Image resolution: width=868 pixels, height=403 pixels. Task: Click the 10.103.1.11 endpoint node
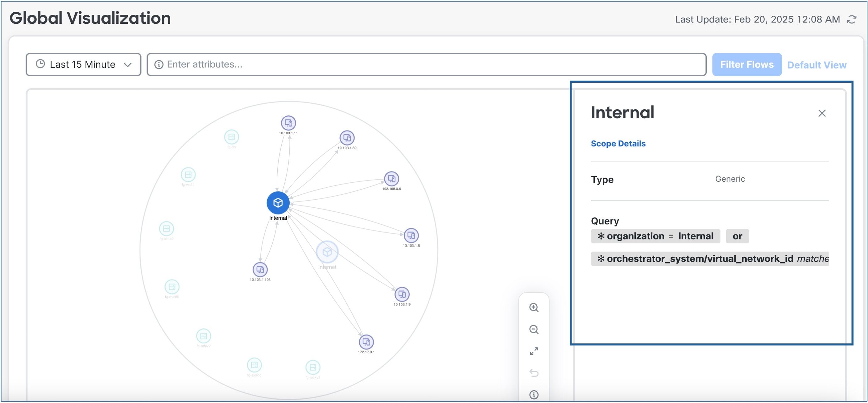pos(288,123)
